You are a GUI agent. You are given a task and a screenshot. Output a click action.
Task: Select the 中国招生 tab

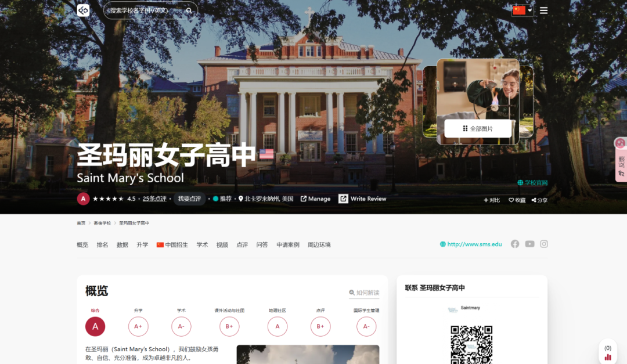click(x=172, y=245)
